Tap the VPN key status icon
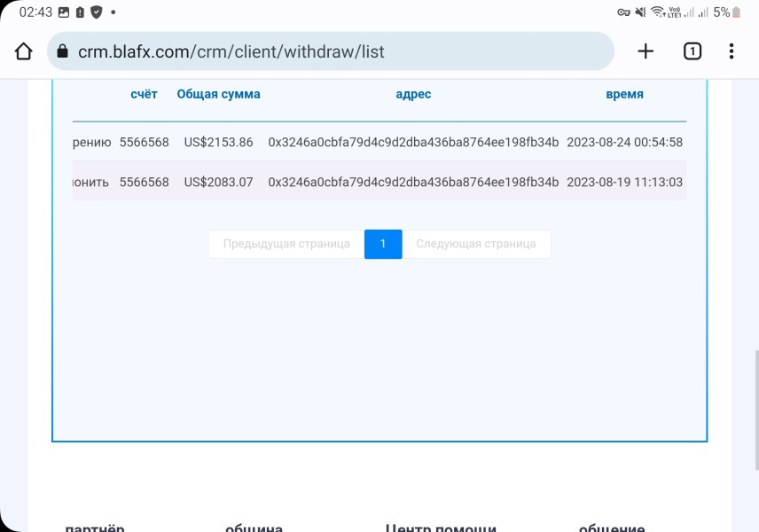The image size is (759, 532). click(x=623, y=12)
